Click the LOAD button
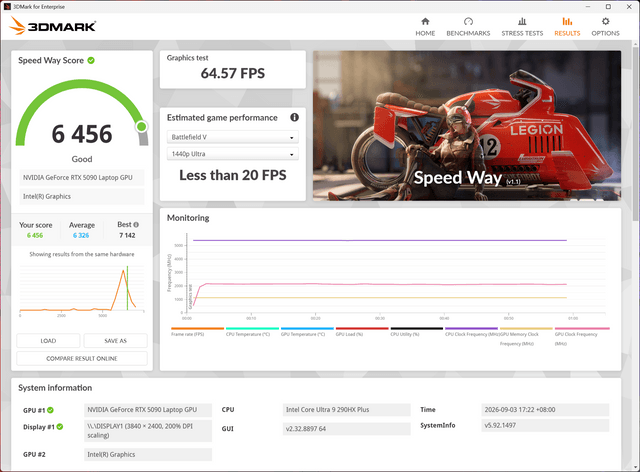 tap(48, 341)
